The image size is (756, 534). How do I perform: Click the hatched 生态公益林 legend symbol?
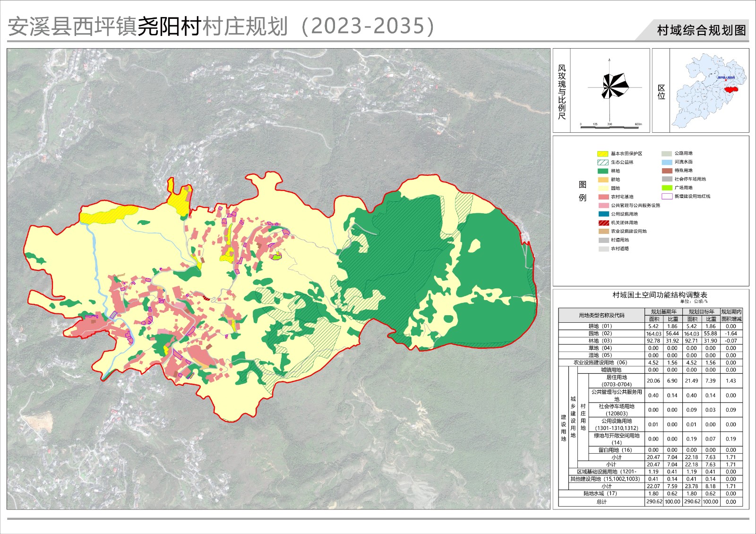click(x=603, y=162)
